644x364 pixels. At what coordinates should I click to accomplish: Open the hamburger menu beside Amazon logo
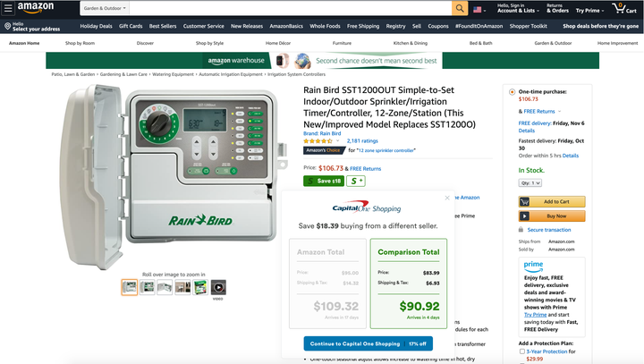pyautogui.click(x=8, y=9)
